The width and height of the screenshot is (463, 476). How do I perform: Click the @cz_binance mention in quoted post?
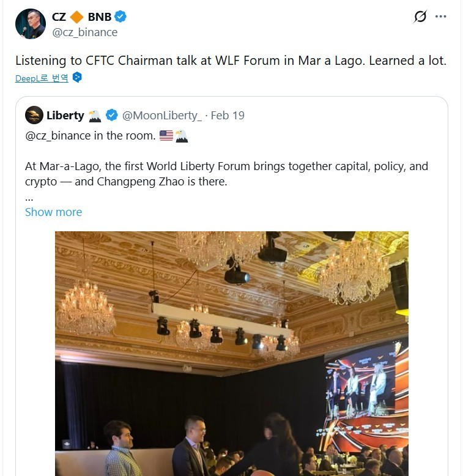[58, 136]
